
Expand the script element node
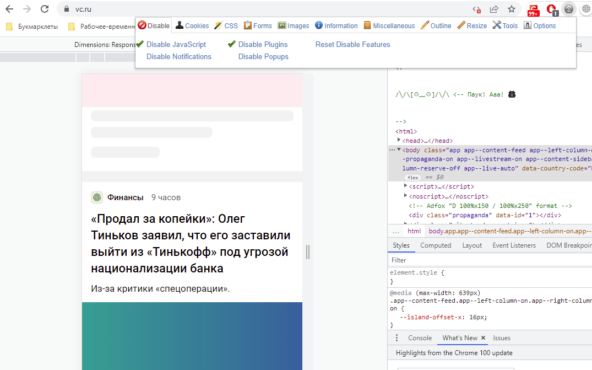click(x=405, y=186)
